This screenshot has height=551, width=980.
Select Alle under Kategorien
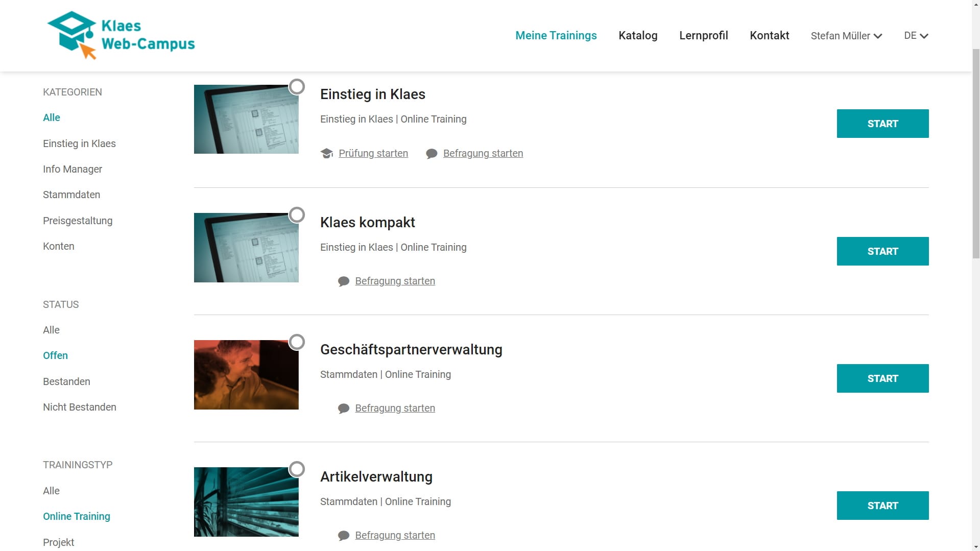[52, 117]
